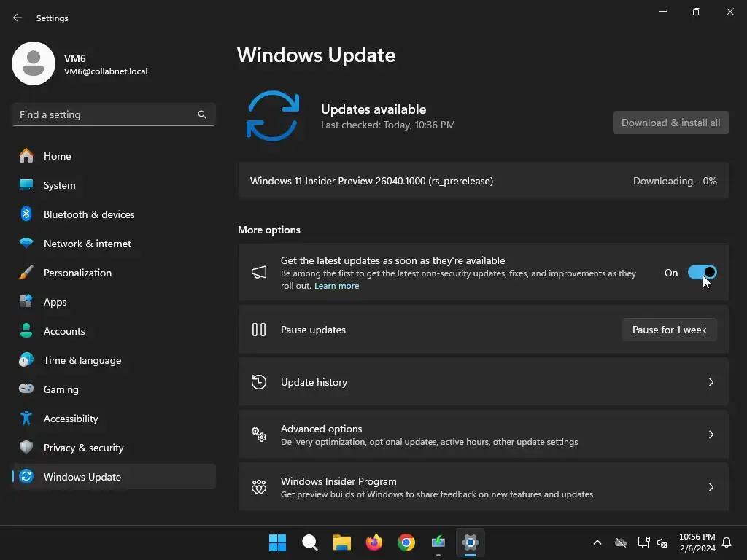The image size is (747, 560).
Task: Open the green monitor app on taskbar
Action: tap(438, 542)
